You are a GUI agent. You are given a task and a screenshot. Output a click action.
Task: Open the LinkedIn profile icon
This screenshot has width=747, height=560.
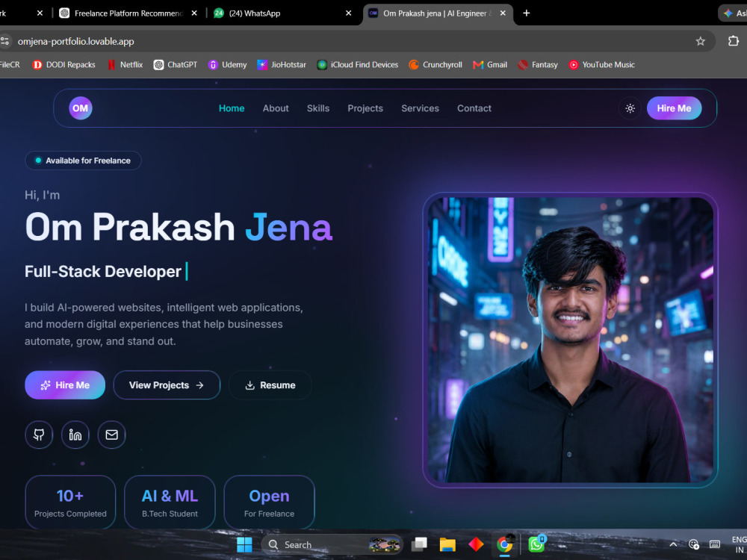pos(75,435)
